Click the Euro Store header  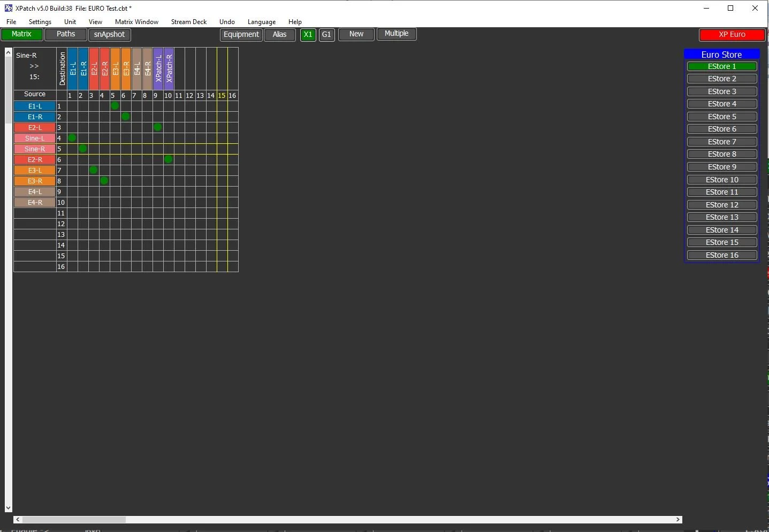pyautogui.click(x=721, y=55)
